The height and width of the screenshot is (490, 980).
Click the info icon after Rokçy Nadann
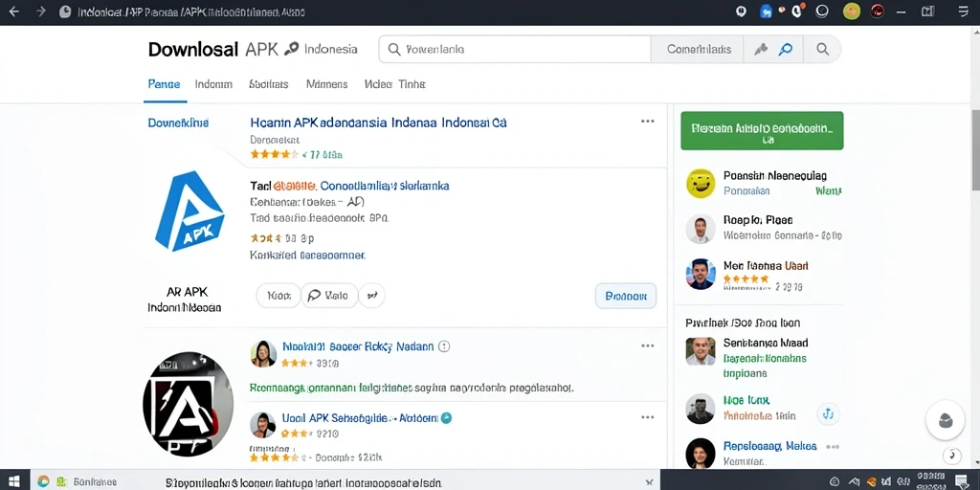coord(444,346)
